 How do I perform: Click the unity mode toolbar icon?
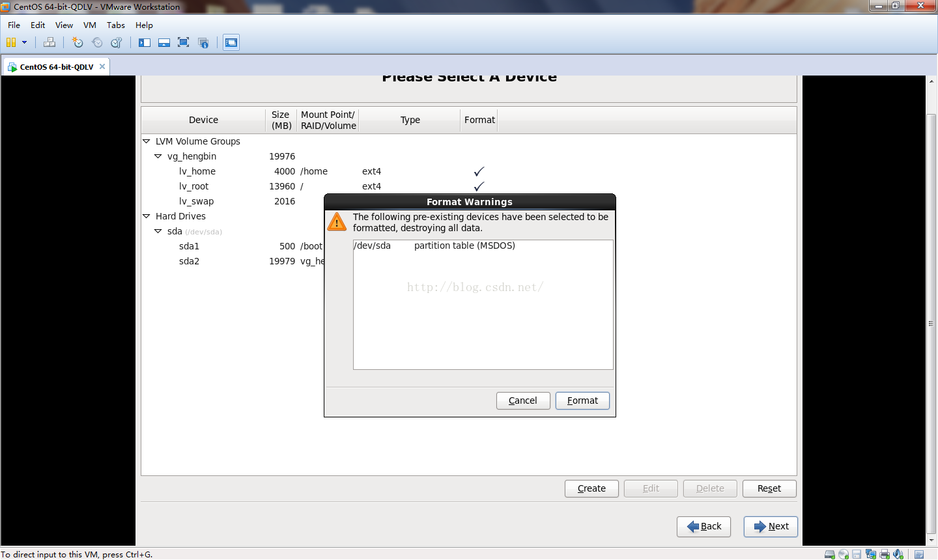click(203, 42)
